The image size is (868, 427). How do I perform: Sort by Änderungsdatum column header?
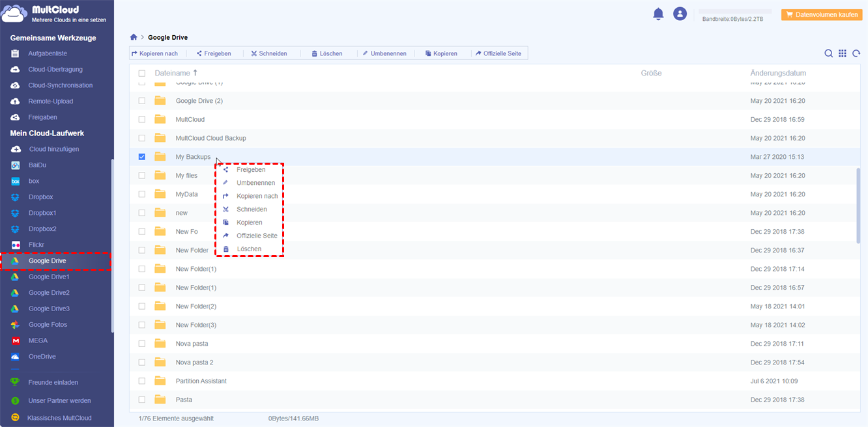[x=778, y=74]
